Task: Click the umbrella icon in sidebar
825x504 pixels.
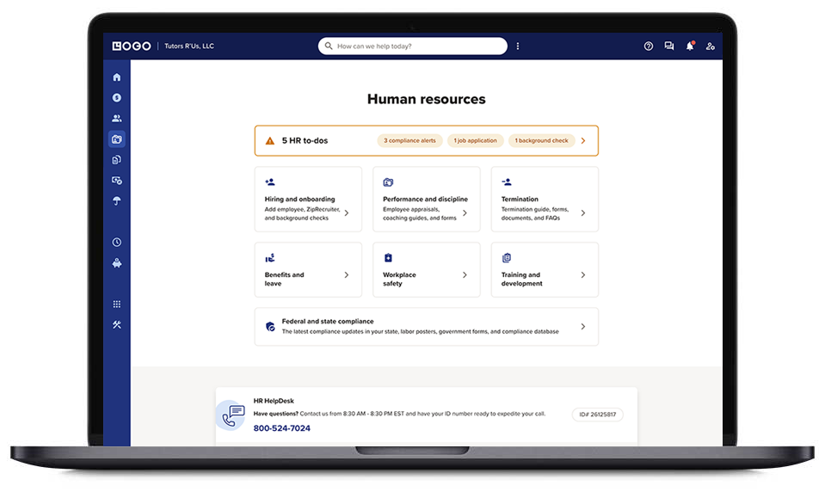Action: point(117,201)
